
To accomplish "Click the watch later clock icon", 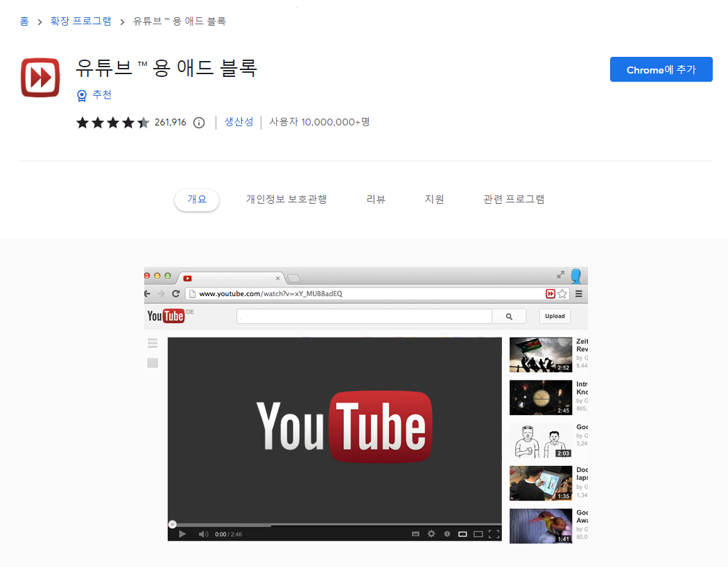I will 447,534.
